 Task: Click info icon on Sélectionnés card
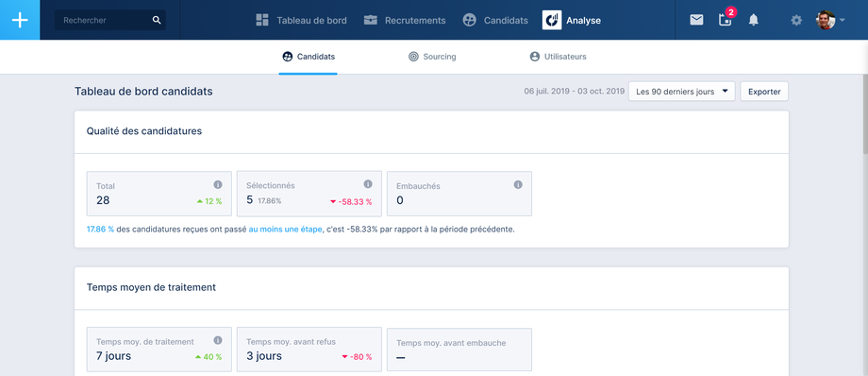tap(368, 184)
